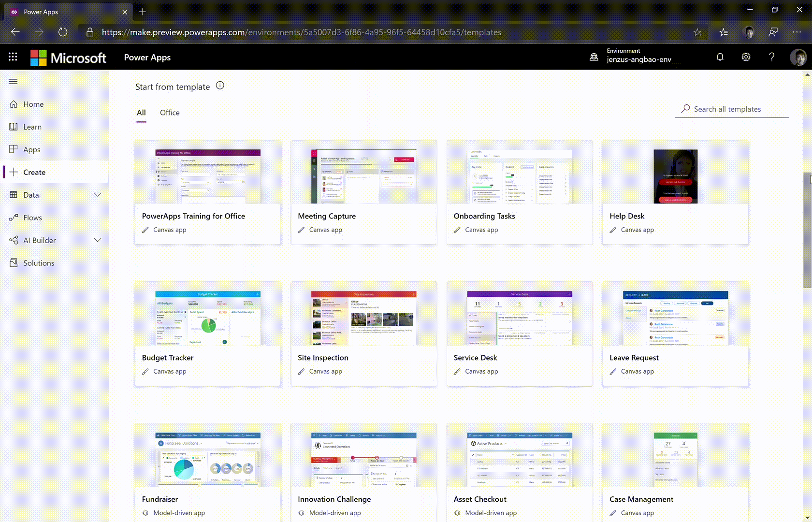Open a new browser tab
The width and height of the screenshot is (812, 522).
pyautogui.click(x=142, y=12)
